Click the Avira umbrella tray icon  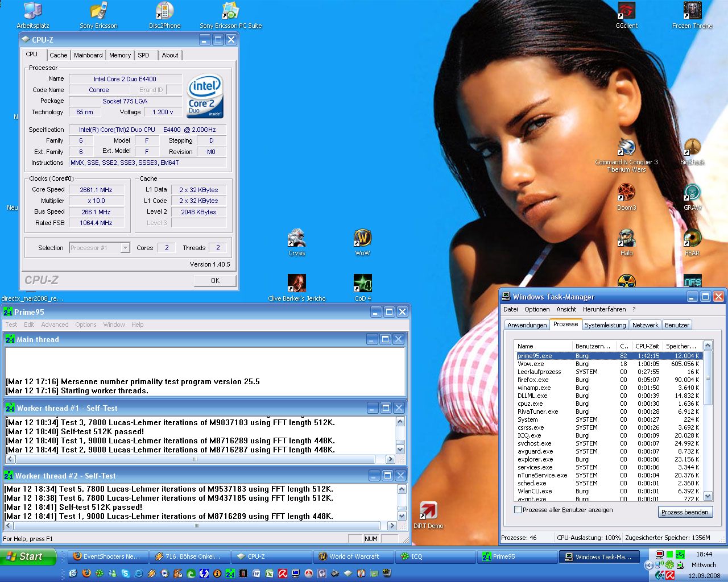pos(670,575)
